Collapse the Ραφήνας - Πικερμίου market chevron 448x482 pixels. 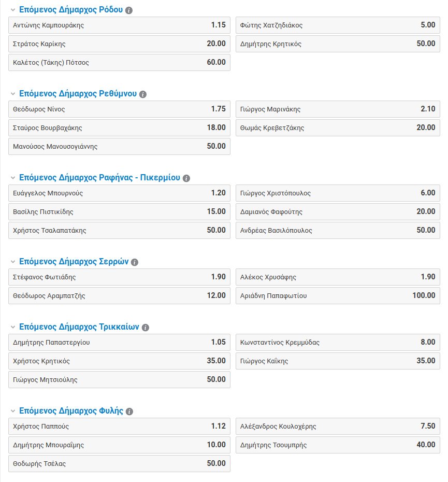tap(12, 178)
